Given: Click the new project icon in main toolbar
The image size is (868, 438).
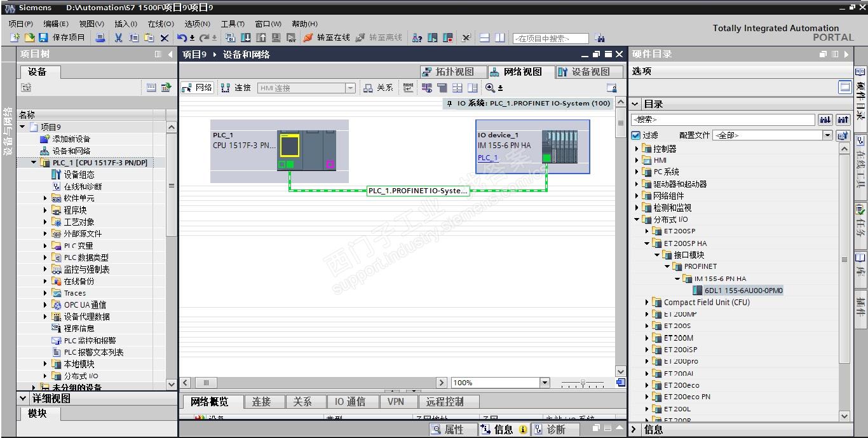Looking at the screenshot, I should click(x=15, y=38).
